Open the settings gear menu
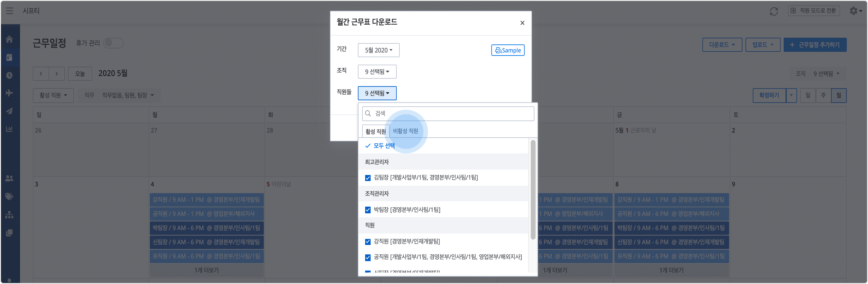This screenshot has height=284, width=868. [856, 11]
